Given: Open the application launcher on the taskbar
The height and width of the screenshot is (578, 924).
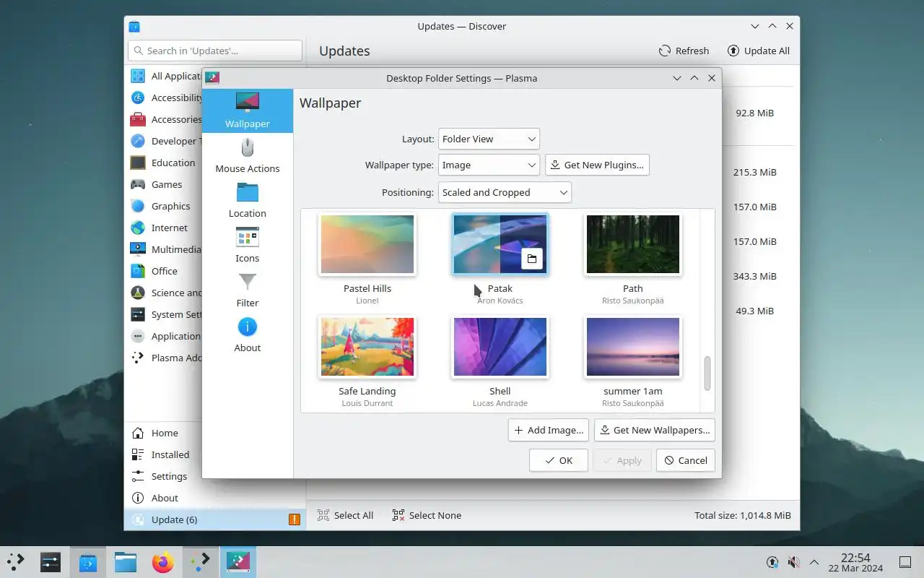Looking at the screenshot, I should pyautogui.click(x=16, y=561).
